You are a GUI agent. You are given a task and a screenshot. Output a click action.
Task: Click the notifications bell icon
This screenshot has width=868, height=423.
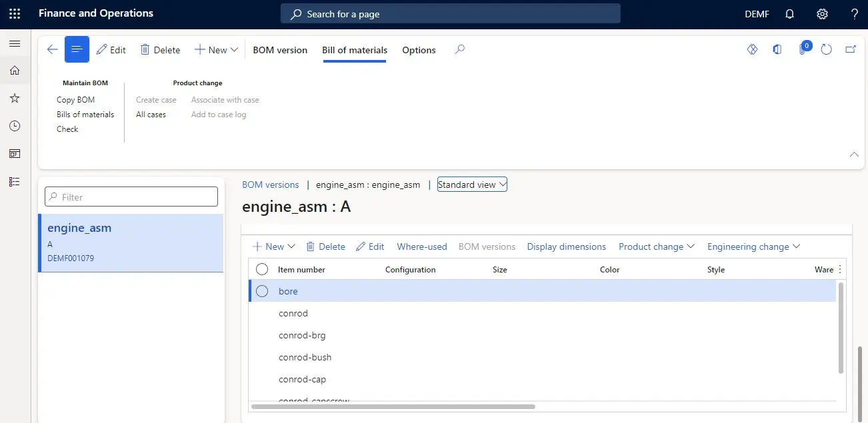point(790,14)
